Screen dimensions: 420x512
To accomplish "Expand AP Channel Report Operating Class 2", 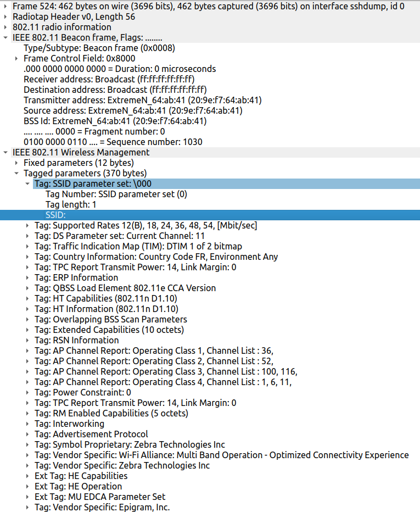I will tap(27, 361).
